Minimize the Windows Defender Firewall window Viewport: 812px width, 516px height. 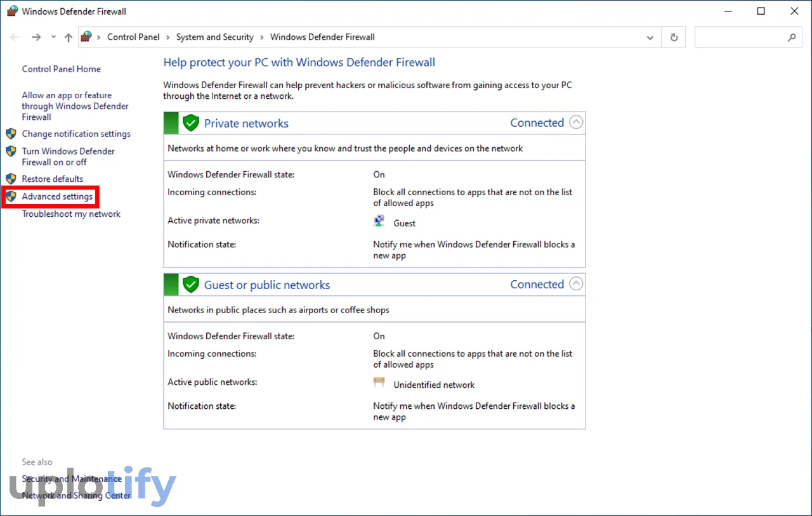[x=728, y=11]
